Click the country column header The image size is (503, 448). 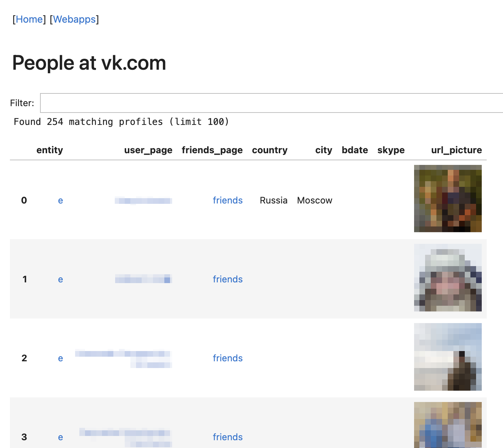pos(270,150)
